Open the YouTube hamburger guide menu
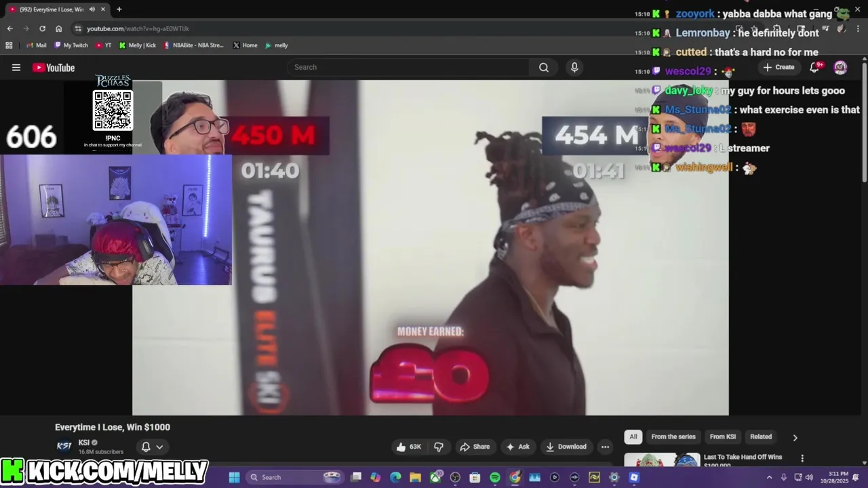This screenshot has height=488, width=868. (16, 67)
